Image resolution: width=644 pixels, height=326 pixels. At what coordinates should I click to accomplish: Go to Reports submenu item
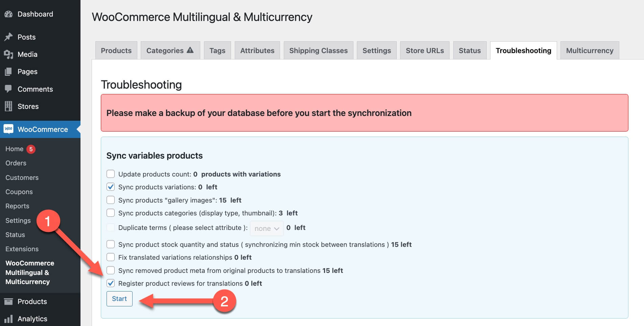tap(17, 206)
